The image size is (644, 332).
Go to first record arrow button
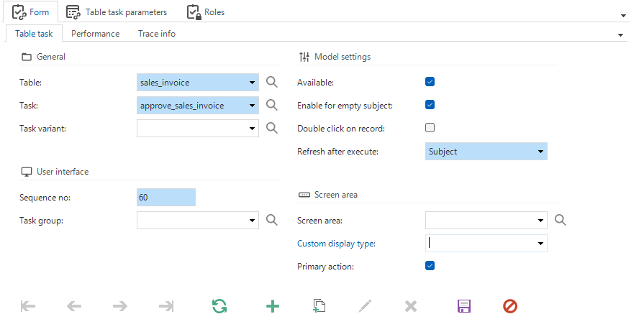click(28, 306)
